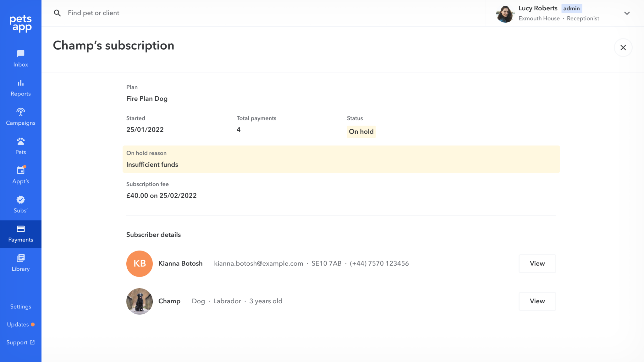This screenshot has height=362, width=644.
Task: Open the Library icon
Action: (x=21, y=258)
